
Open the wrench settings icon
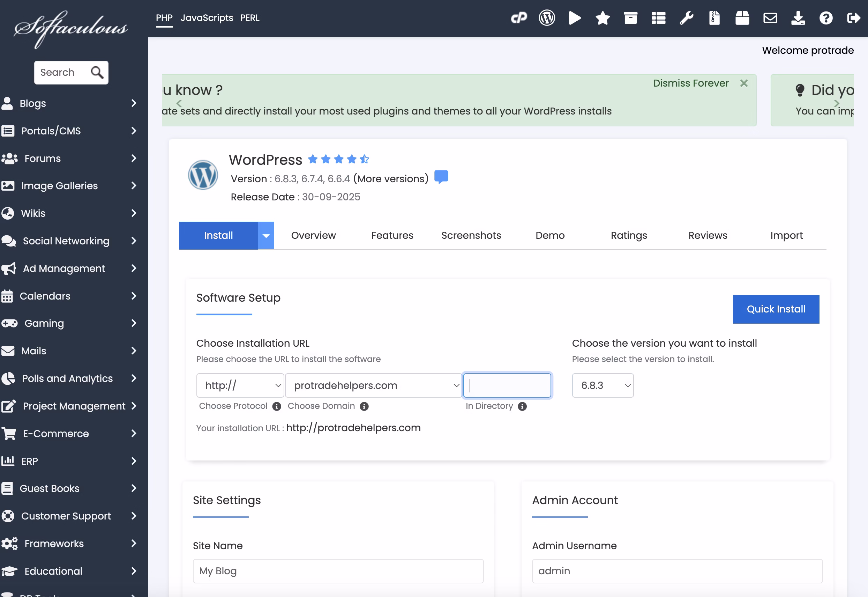(x=686, y=18)
